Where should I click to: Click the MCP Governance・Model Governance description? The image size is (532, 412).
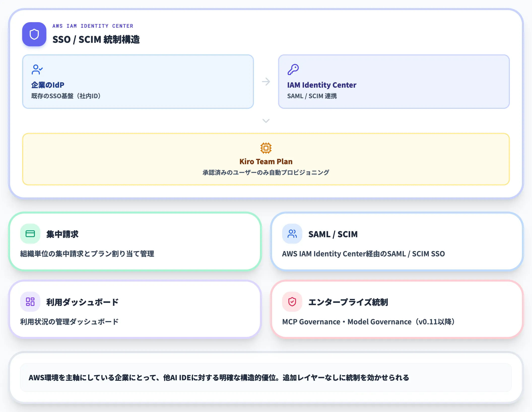pyautogui.click(x=369, y=322)
